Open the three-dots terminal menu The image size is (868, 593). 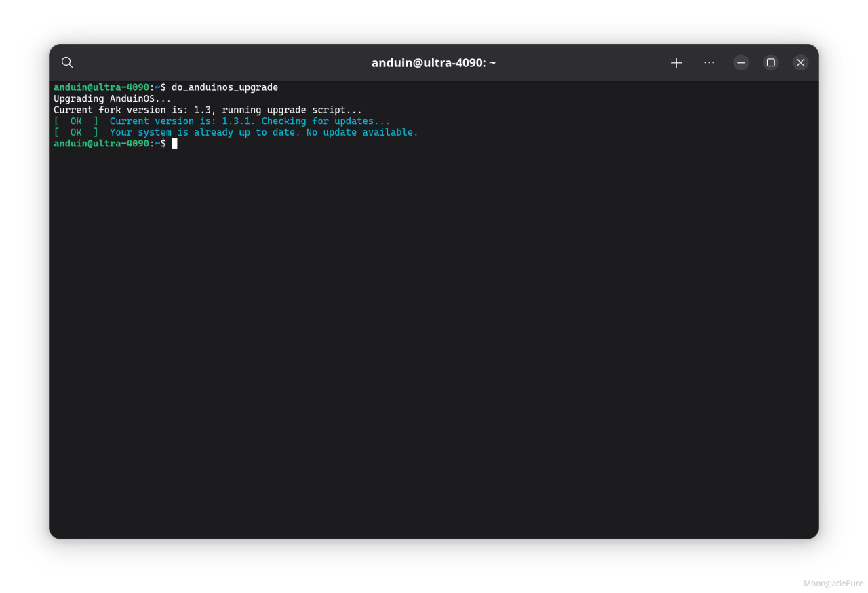click(x=709, y=62)
